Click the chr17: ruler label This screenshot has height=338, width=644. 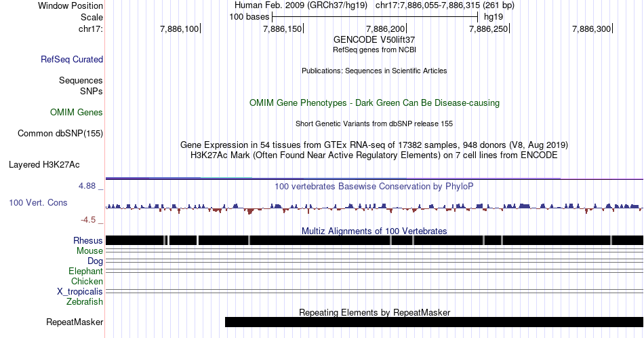pos(90,29)
